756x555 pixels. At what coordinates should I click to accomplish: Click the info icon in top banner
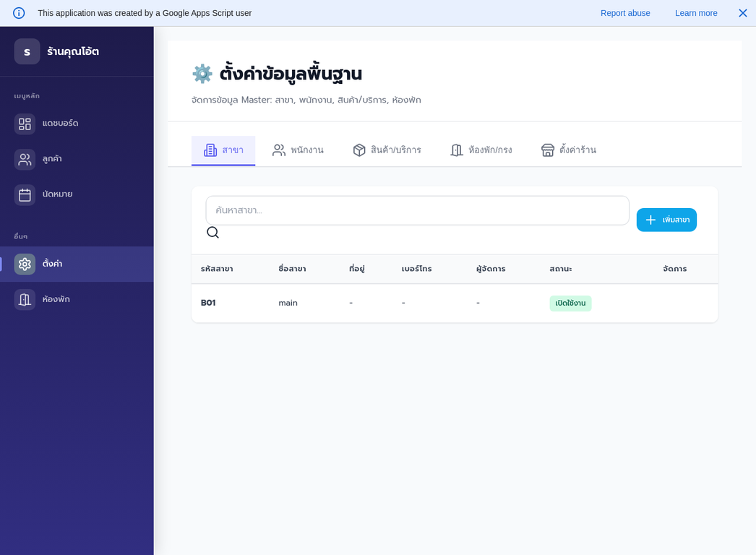pos(18,13)
